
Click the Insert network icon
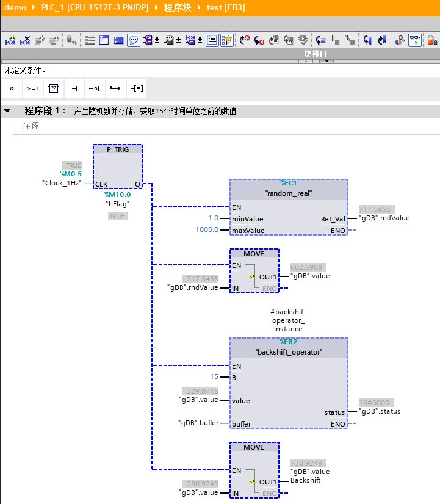[10, 40]
